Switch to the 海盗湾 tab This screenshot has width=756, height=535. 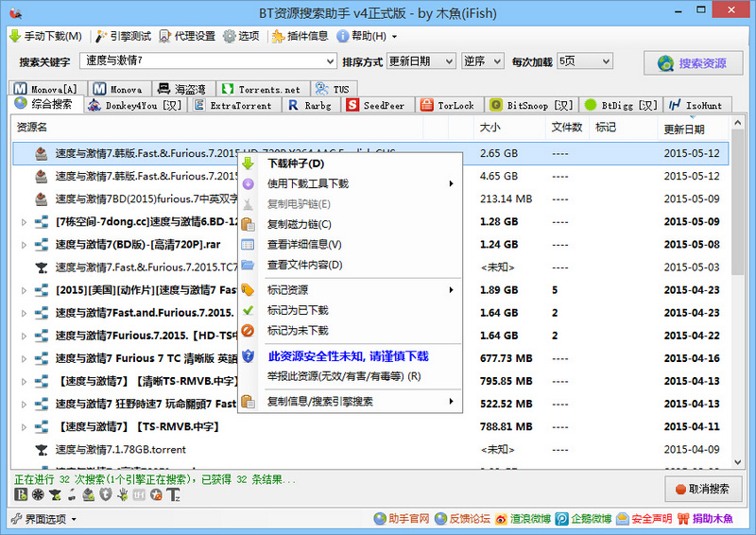point(182,89)
